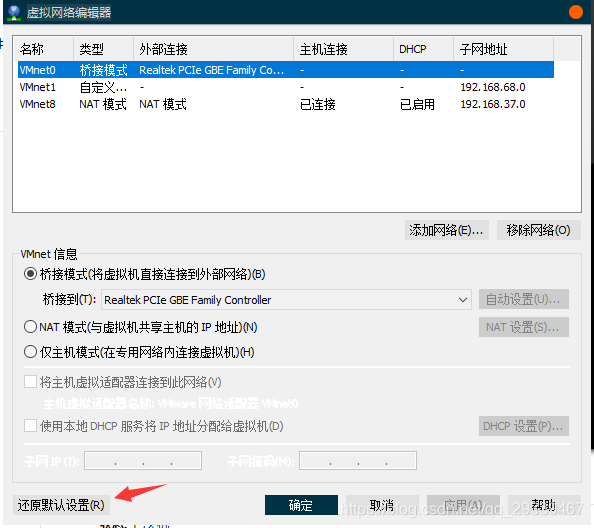Click the 桥接模式 type cell of VMnet0

click(x=103, y=70)
